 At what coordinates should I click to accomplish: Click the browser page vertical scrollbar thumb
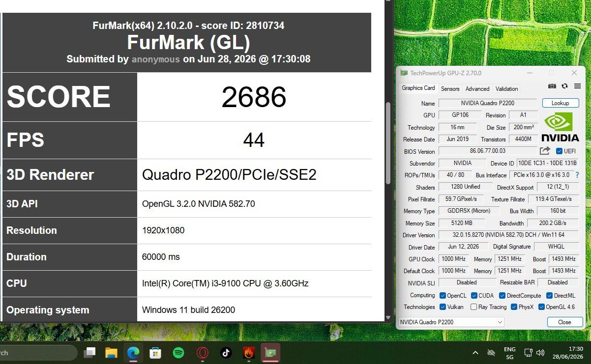(388, 142)
